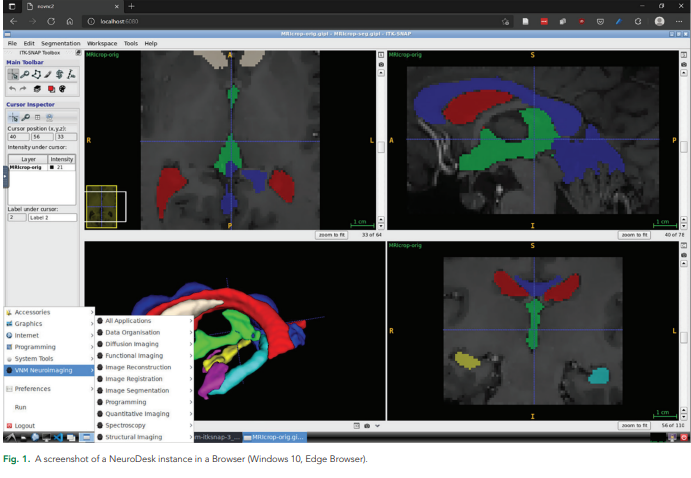Image resolution: width=691 pixels, height=478 pixels.
Task: Activate the Polygon drawing tool
Action: pos(37,74)
